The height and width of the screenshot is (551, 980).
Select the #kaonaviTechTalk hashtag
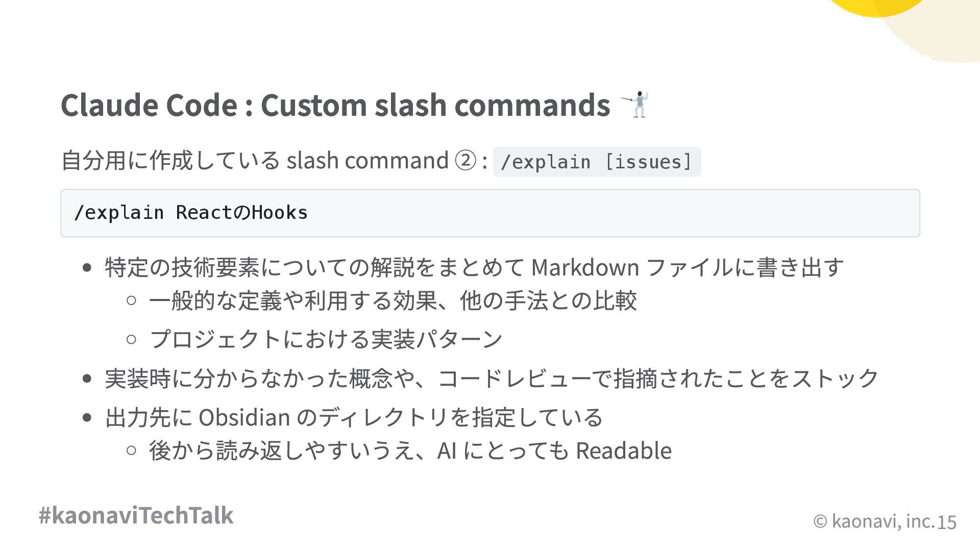136,515
